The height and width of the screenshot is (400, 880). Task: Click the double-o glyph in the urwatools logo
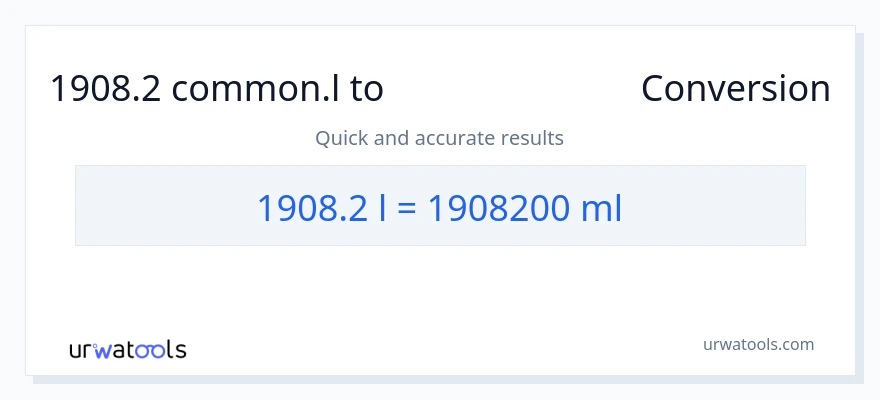tap(150, 350)
